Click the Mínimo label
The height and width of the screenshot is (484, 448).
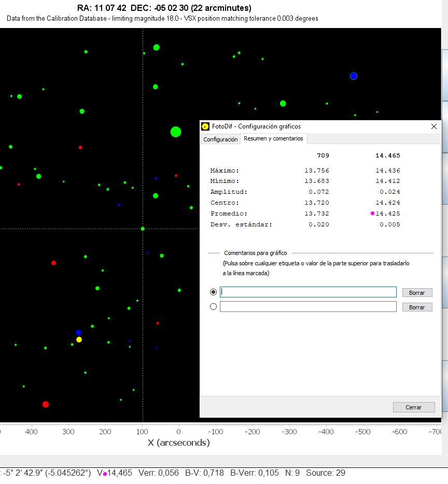pos(225,181)
